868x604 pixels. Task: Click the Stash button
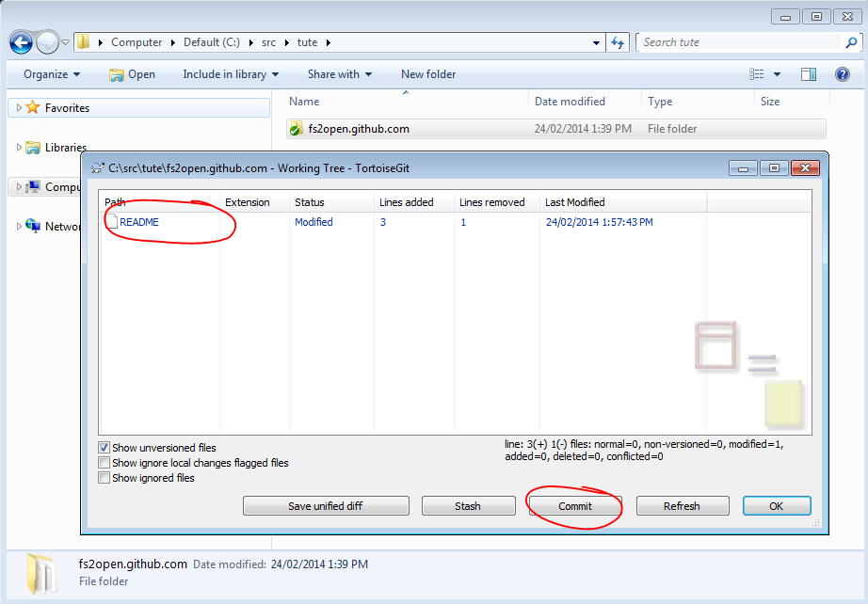click(468, 506)
